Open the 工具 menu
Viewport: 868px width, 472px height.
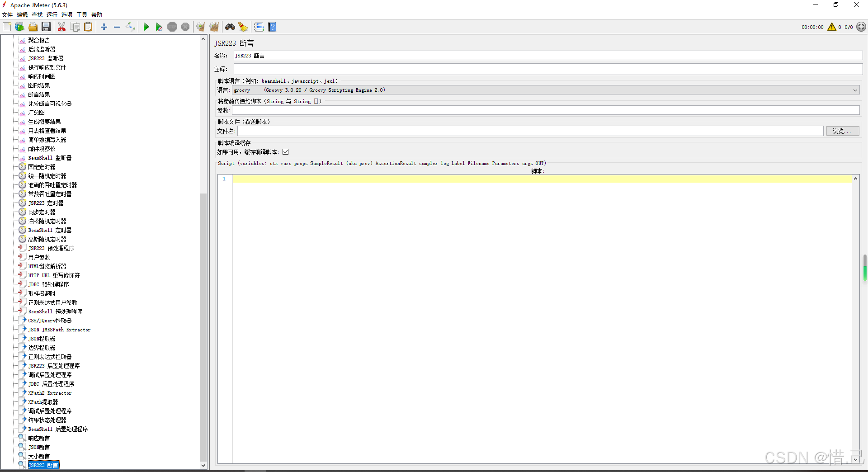[82, 15]
